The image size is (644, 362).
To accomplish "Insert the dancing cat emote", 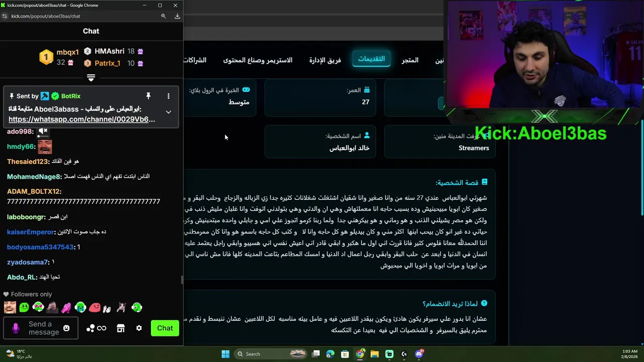I will [122, 307].
